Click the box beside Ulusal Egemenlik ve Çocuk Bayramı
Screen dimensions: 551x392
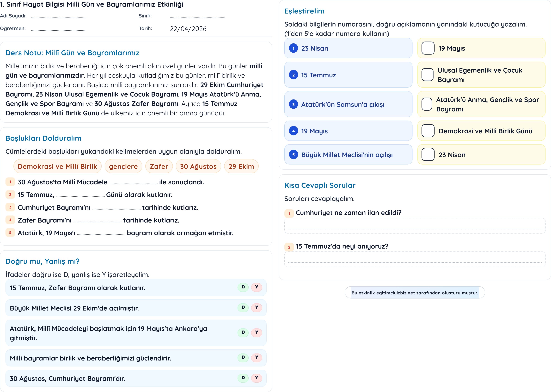tap(427, 75)
